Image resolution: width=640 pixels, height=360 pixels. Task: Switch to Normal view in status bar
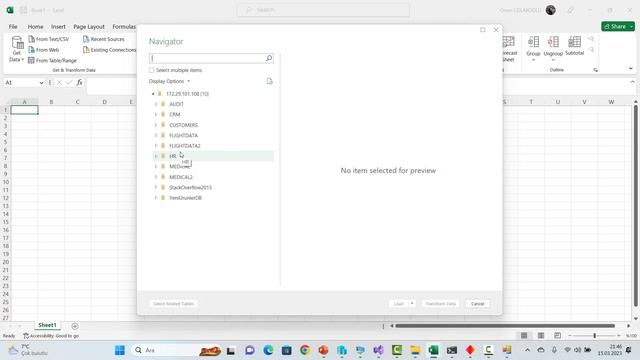524,336
